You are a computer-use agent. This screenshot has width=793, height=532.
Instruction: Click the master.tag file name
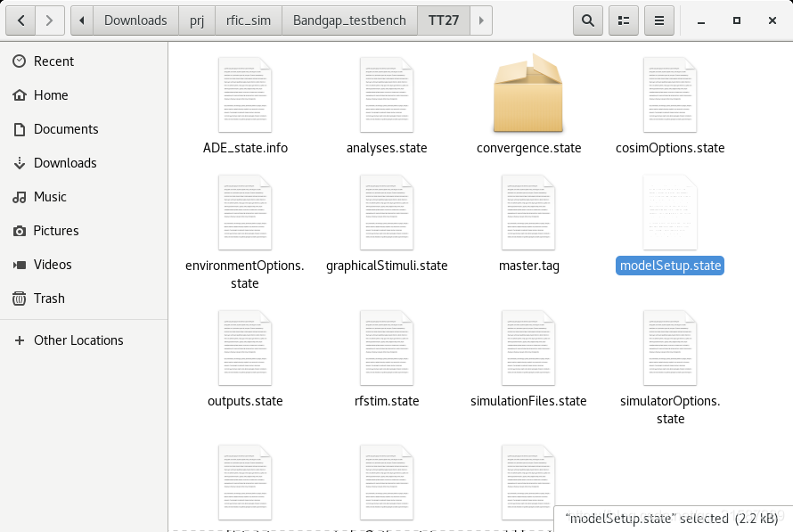pyautogui.click(x=529, y=266)
